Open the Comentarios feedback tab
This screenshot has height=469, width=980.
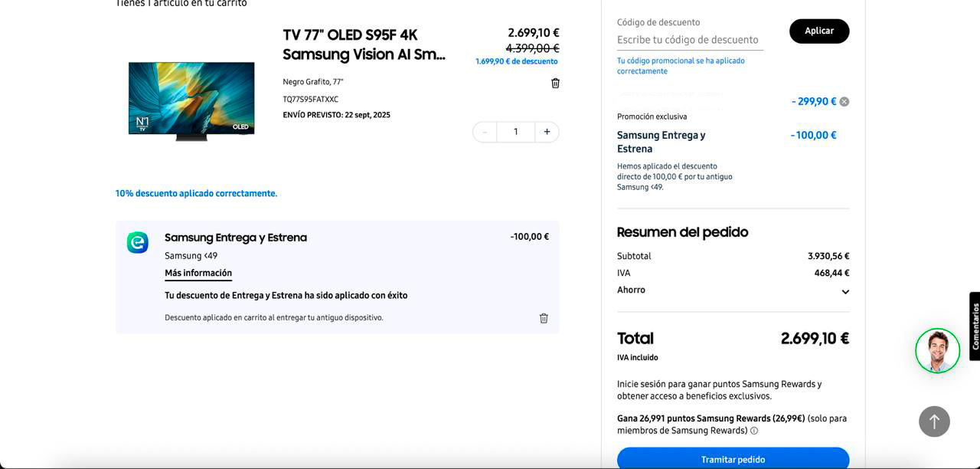coord(975,326)
